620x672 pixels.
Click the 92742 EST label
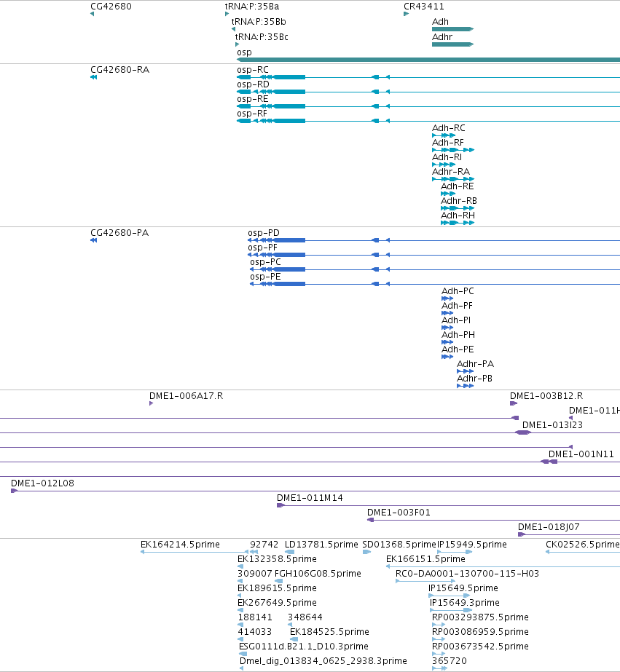(264, 545)
